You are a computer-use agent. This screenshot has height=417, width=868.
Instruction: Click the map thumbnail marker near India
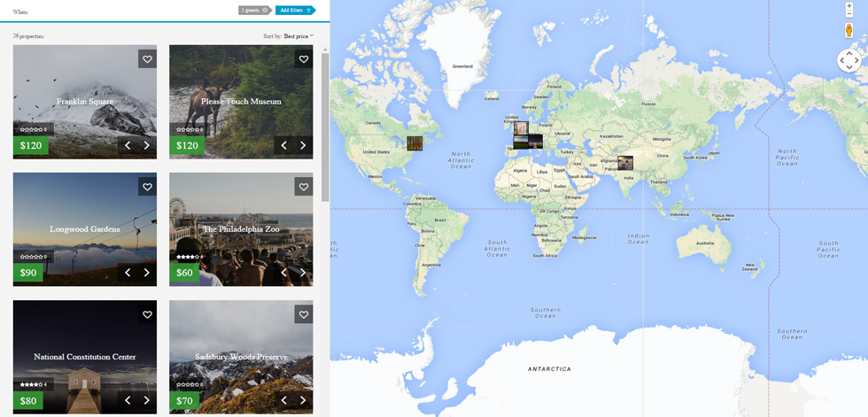[625, 163]
